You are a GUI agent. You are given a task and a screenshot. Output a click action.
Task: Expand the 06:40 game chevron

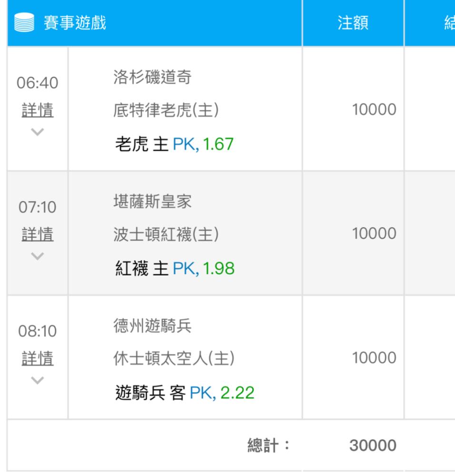pyautogui.click(x=37, y=132)
